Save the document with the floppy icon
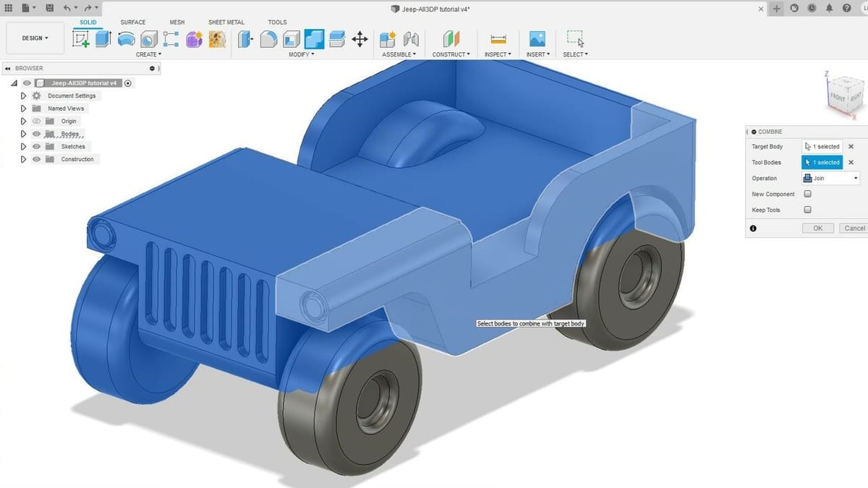The width and height of the screenshot is (868, 488). pyautogui.click(x=49, y=8)
